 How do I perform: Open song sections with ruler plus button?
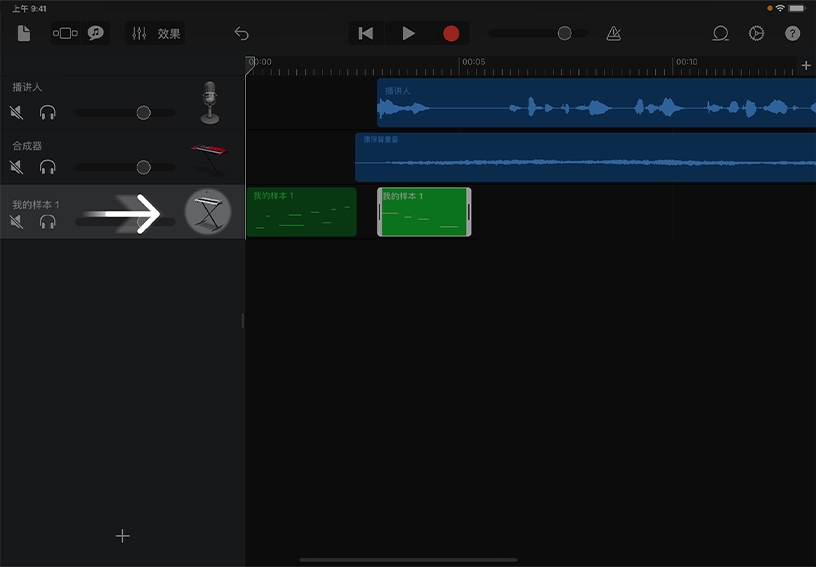click(x=806, y=65)
